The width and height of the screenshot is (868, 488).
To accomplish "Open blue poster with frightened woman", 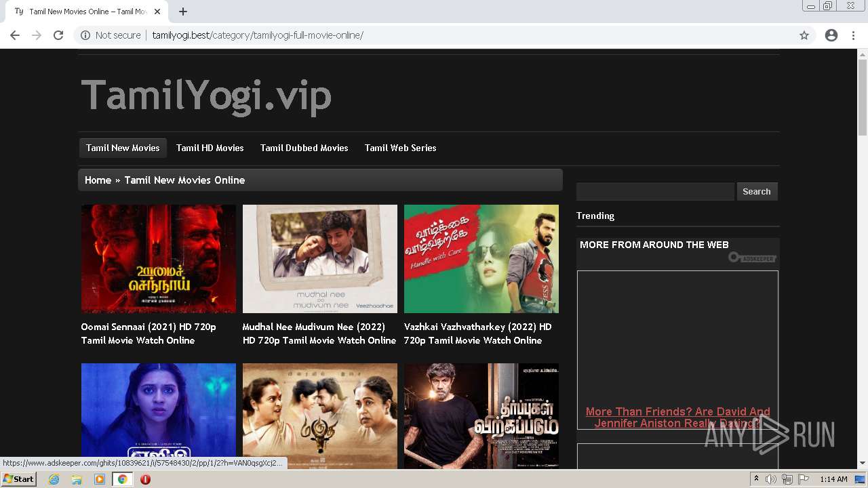I will pyautogui.click(x=159, y=415).
